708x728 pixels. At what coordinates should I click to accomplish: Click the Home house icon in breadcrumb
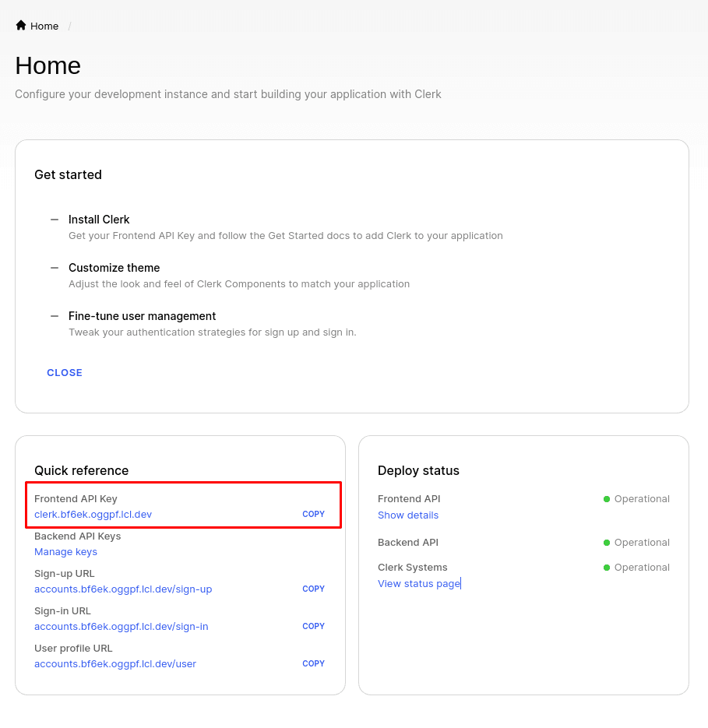coord(21,26)
